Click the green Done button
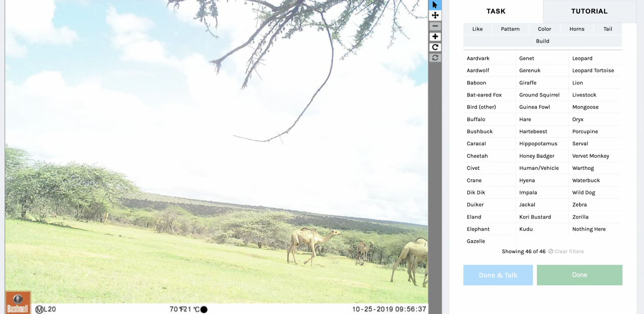This screenshot has width=644, height=314. (x=580, y=275)
